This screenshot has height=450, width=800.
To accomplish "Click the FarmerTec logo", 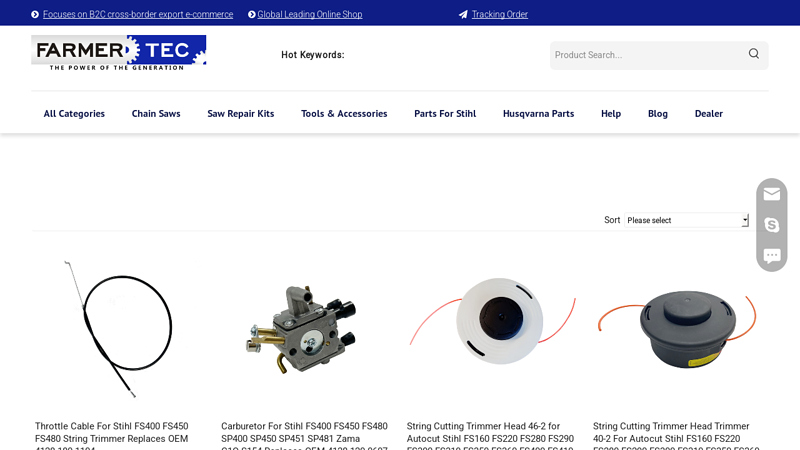I will [x=118, y=53].
